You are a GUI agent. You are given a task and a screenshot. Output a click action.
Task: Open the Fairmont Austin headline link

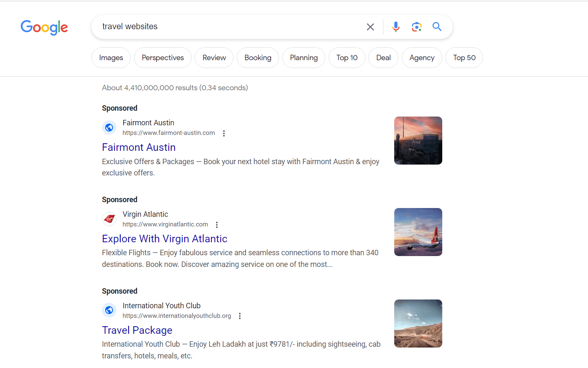[139, 147]
